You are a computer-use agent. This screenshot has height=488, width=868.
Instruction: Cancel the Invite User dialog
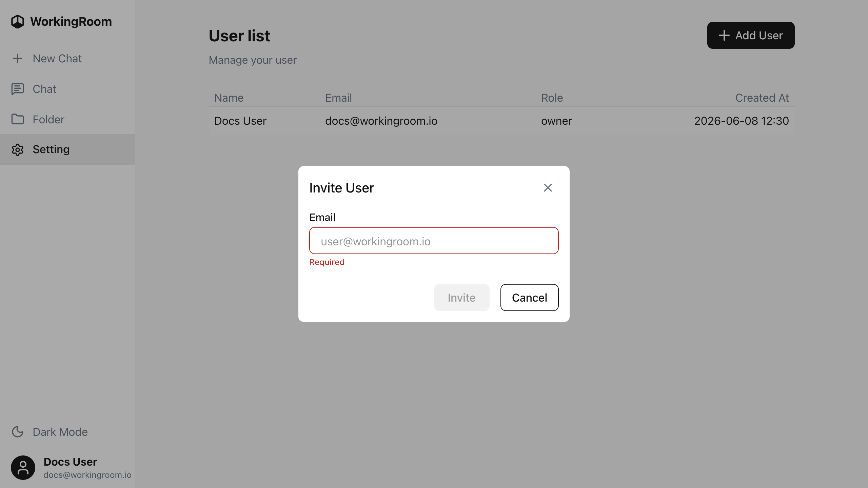(529, 298)
